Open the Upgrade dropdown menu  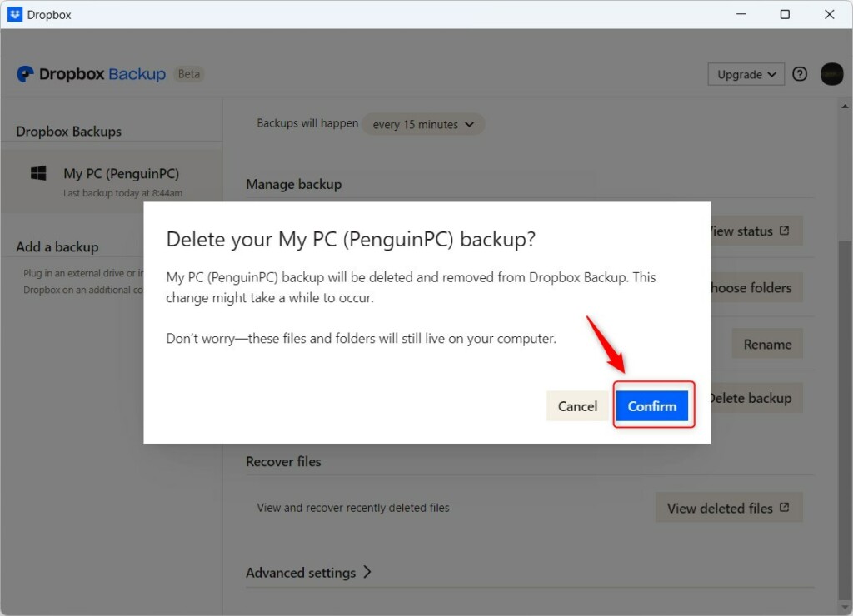[746, 74]
